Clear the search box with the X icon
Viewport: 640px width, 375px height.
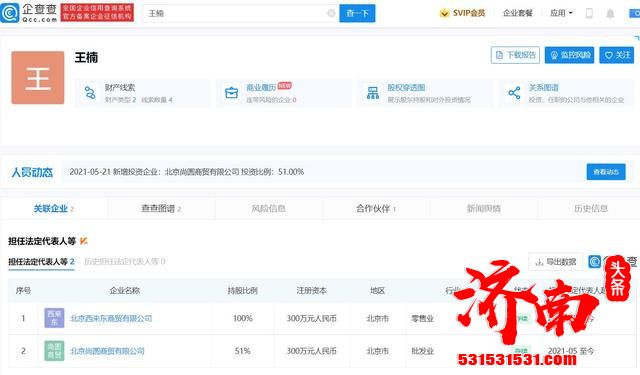click(x=331, y=13)
